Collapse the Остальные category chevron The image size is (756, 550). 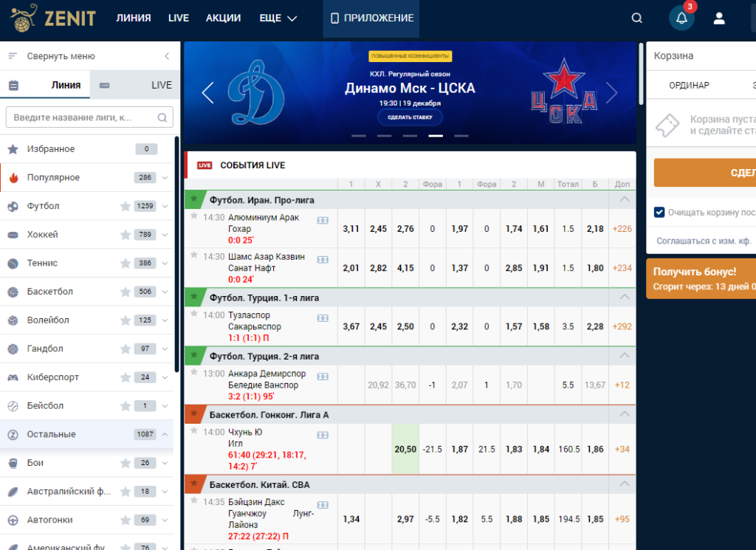pos(165,434)
